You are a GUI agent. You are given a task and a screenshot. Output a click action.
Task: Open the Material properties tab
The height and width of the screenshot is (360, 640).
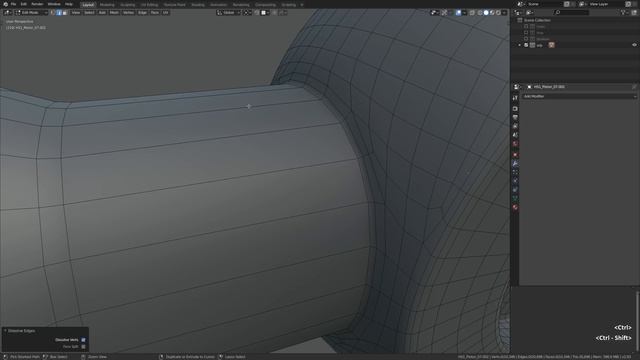515,207
